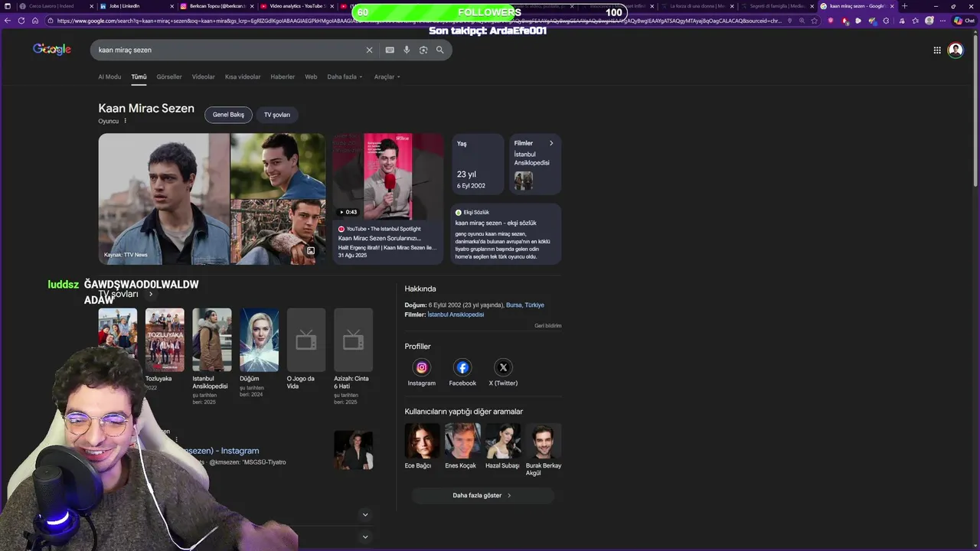Open a new browser tab
Image resolution: width=980 pixels, height=551 pixels.
(x=904, y=6)
